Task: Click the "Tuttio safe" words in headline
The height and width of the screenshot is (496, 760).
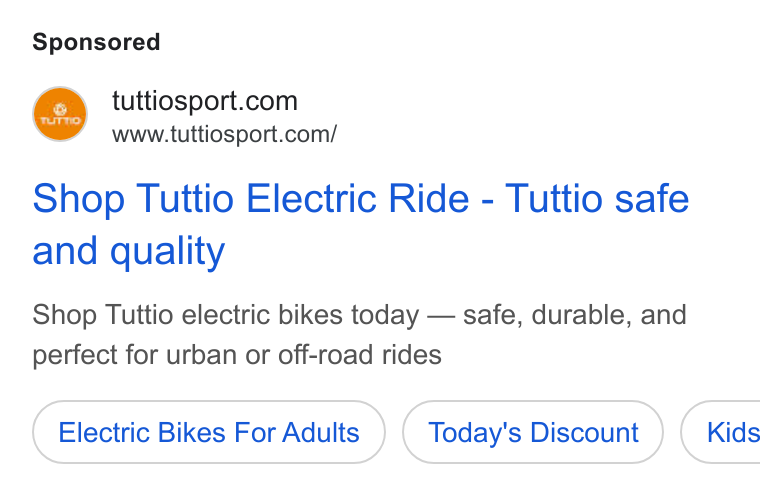Action: pos(597,198)
